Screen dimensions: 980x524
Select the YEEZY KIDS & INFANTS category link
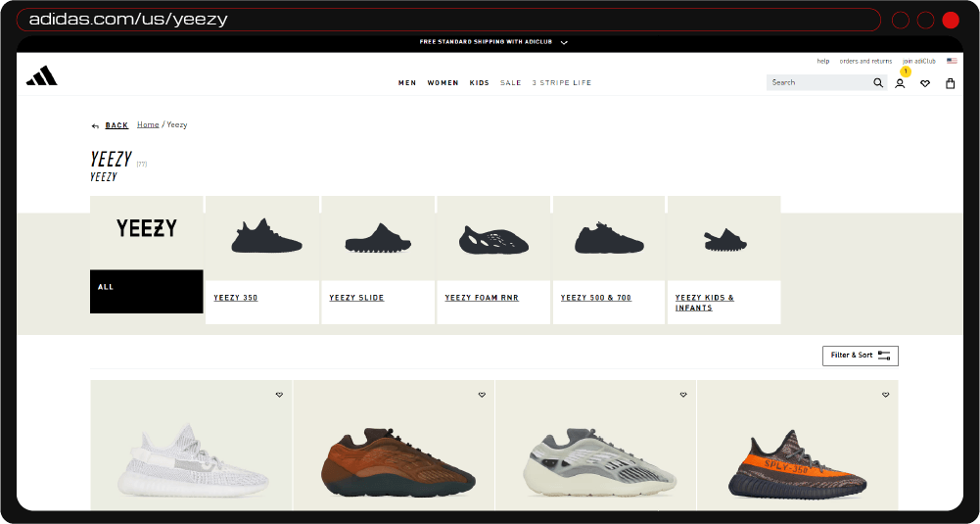(x=704, y=303)
